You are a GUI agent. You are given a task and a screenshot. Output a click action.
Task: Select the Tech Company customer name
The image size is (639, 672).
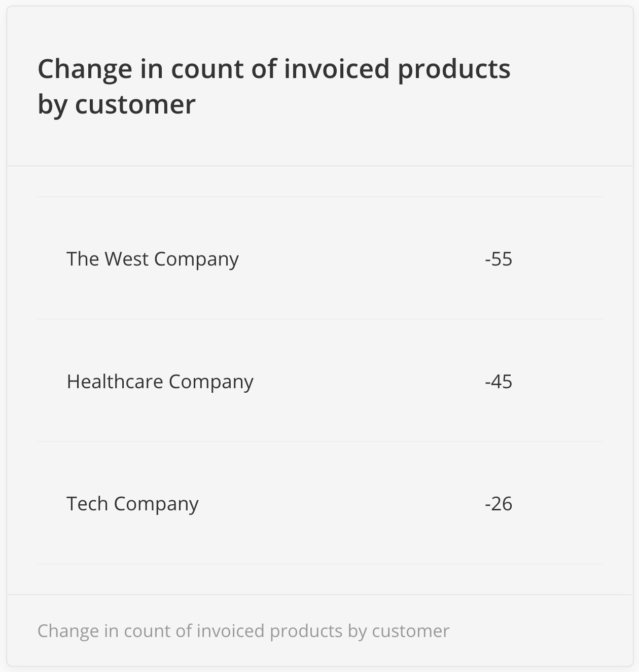click(132, 504)
